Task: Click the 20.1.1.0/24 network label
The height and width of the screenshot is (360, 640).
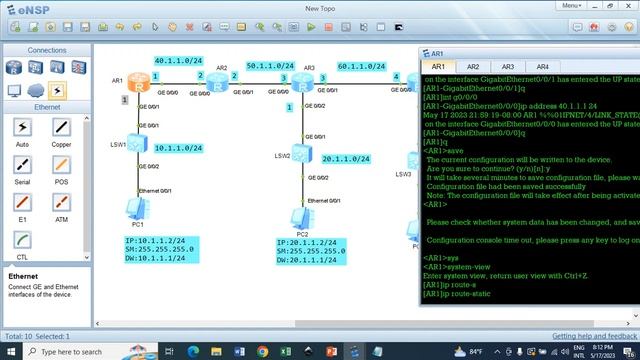Action: pos(346,159)
